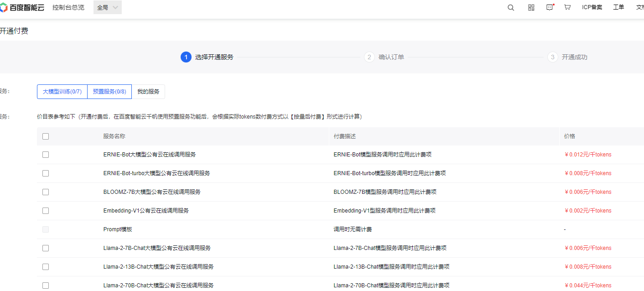This screenshot has width=644, height=291.
Task: Switch to 我的服务 tab
Action: 148,92
